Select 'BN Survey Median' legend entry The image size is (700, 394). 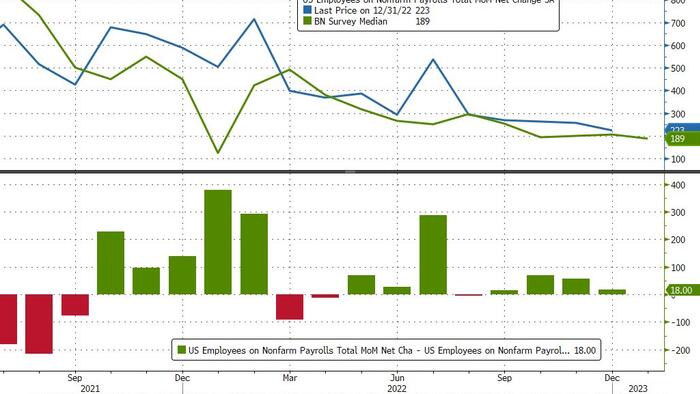(351, 21)
